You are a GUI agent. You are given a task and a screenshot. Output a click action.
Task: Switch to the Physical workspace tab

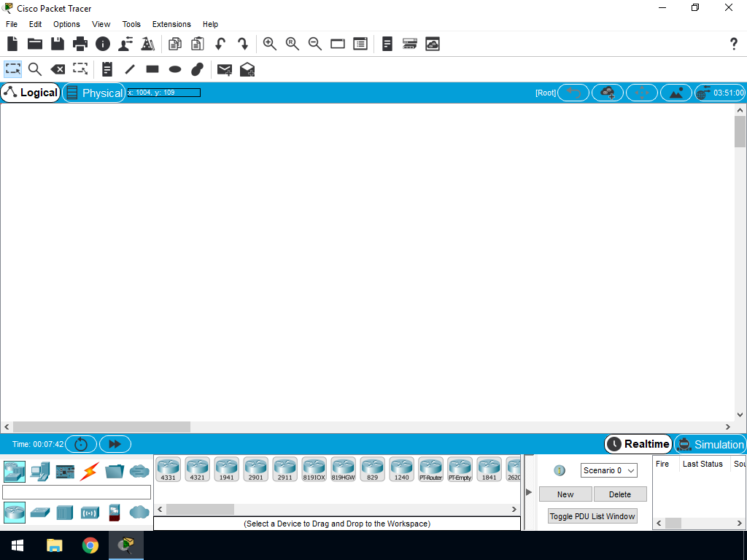[x=94, y=93]
